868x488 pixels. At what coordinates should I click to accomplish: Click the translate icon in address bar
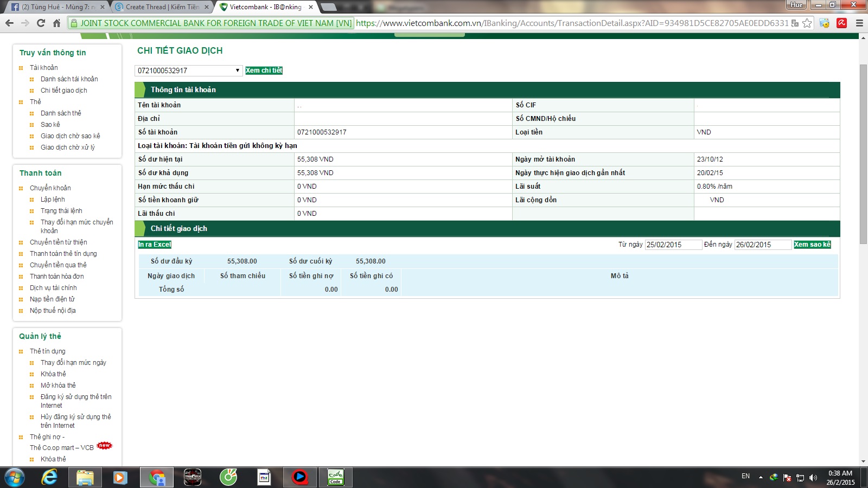(795, 23)
